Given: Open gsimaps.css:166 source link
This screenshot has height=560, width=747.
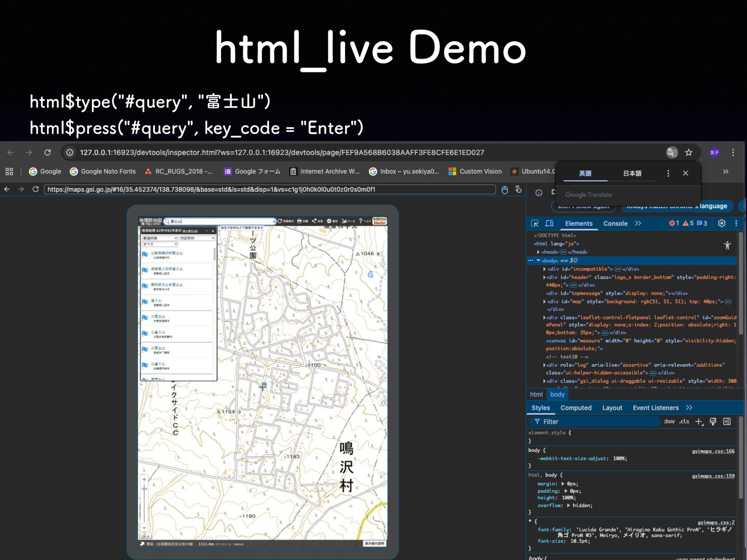Looking at the screenshot, I should point(713,451).
